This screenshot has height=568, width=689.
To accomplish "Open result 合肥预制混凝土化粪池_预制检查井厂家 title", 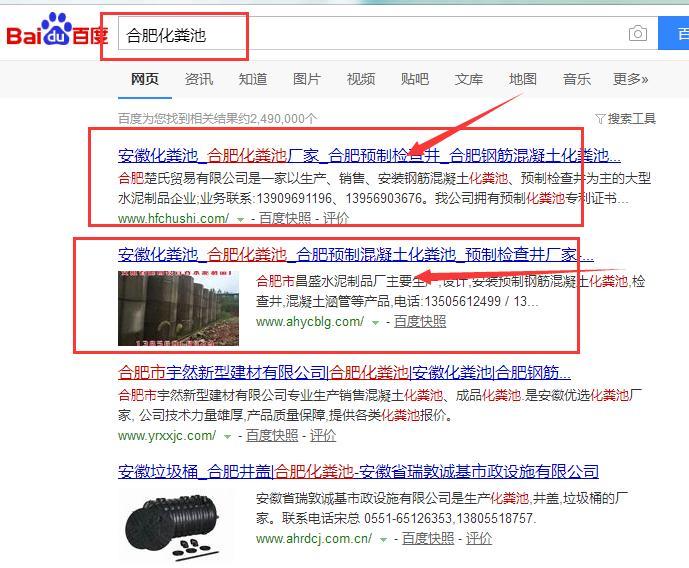I will (x=356, y=254).
